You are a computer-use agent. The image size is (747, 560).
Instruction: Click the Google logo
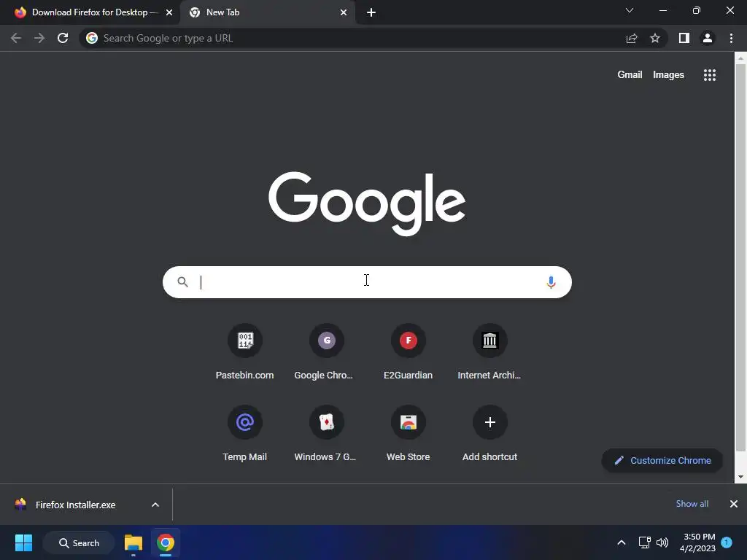367,203
